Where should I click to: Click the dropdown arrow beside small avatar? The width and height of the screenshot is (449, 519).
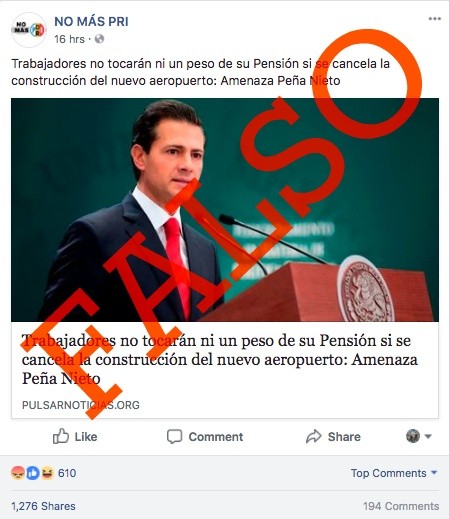pyautogui.click(x=428, y=436)
